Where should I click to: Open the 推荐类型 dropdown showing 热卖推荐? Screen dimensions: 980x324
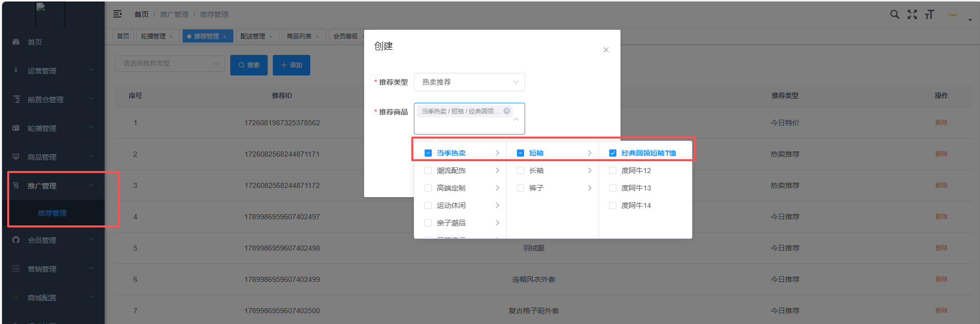coord(469,82)
